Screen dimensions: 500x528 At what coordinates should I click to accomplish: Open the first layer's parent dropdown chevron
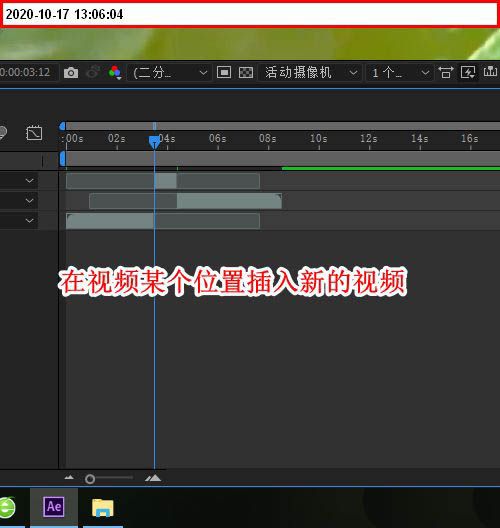coord(30,181)
